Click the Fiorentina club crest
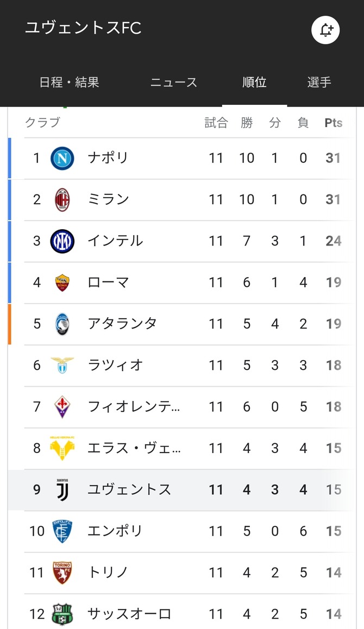364x629 pixels. [62, 406]
